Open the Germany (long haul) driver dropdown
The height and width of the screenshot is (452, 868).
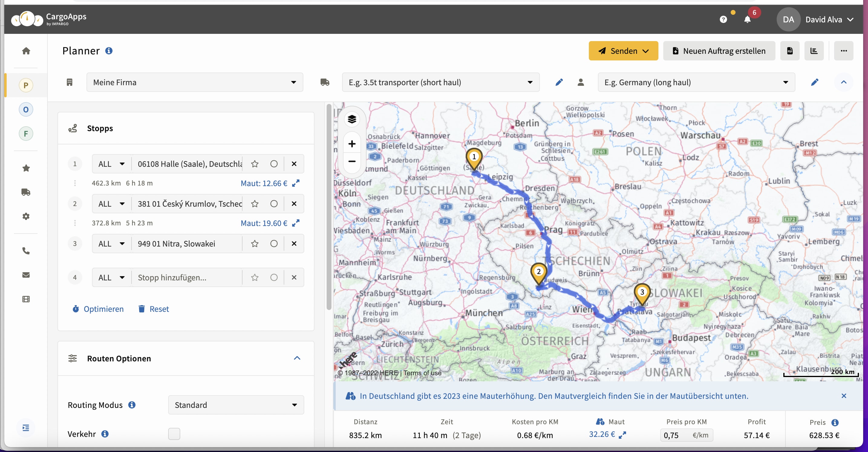tap(697, 82)
